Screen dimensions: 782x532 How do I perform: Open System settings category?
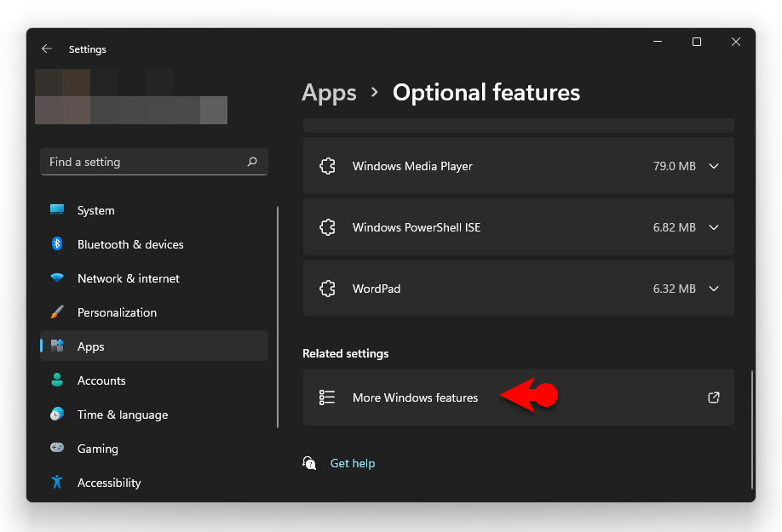[154, 210]
